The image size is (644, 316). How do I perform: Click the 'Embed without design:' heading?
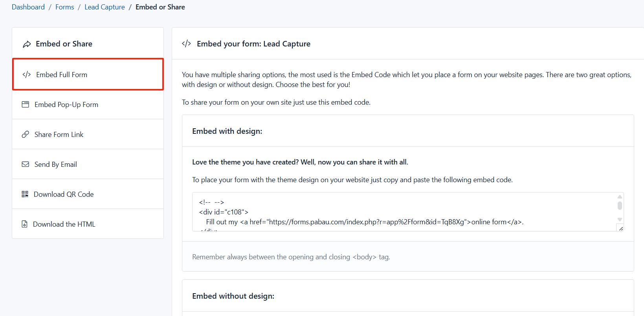[233, 296]
